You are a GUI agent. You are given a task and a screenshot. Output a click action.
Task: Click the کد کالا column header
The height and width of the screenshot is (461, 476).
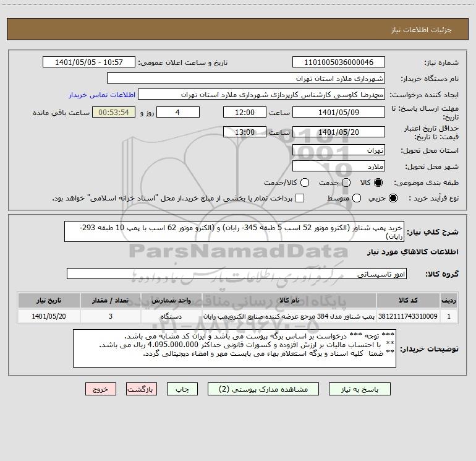408,300
